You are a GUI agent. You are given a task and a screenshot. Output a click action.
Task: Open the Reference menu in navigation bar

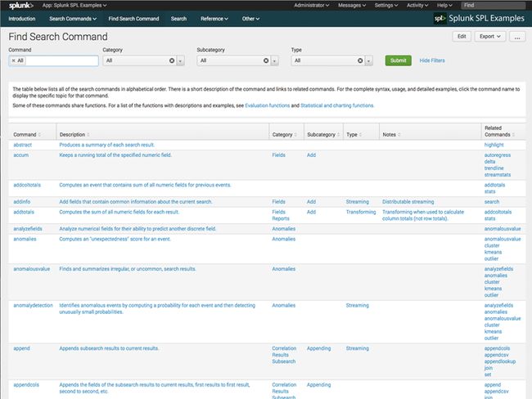coord(215,18)
